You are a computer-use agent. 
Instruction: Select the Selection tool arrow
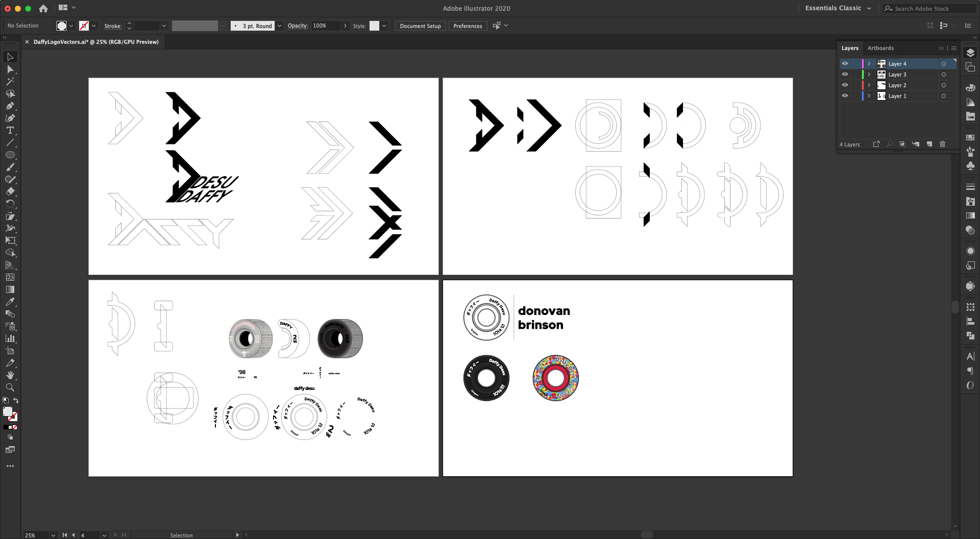click(x=10, y=57)
